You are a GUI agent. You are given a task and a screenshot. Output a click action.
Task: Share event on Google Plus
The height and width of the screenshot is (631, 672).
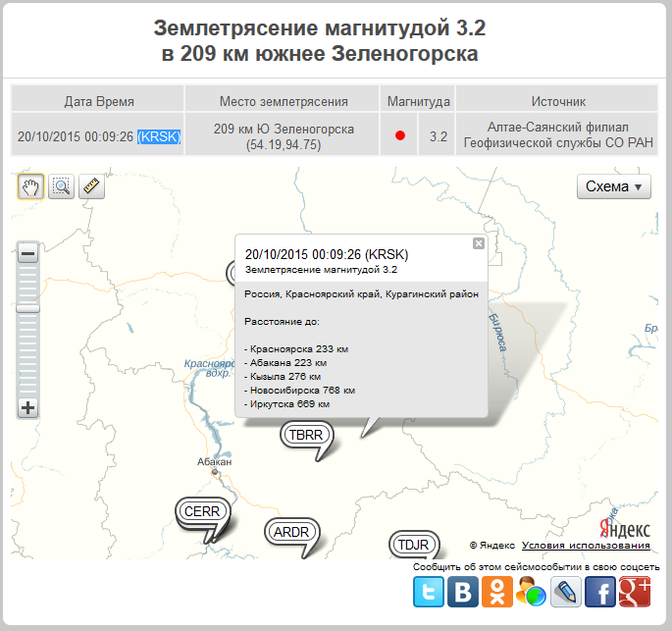635,592
